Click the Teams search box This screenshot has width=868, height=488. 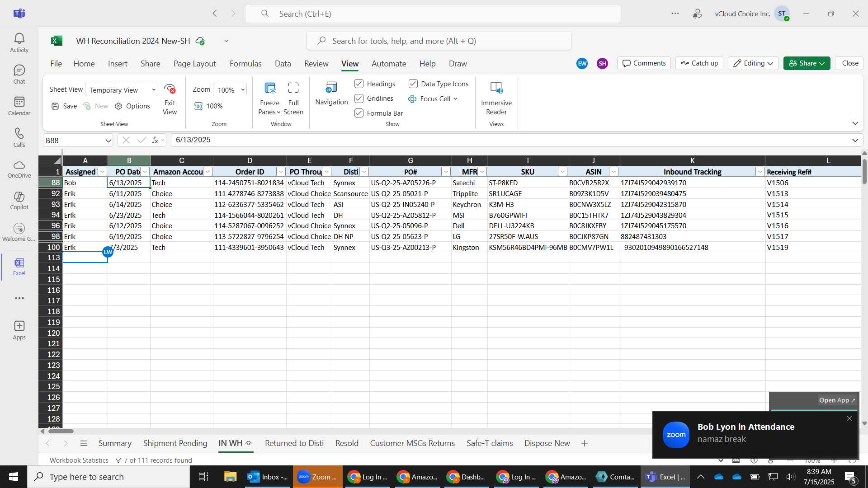coord(433,14)
